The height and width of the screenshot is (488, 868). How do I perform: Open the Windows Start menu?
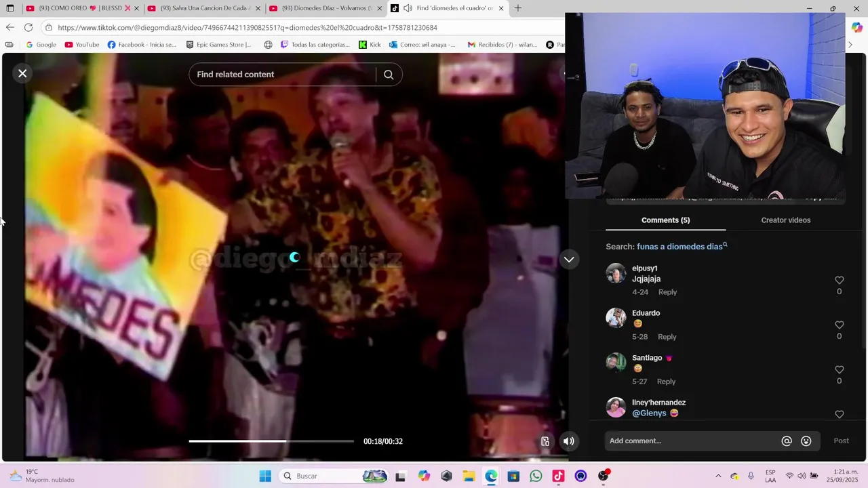265,476
